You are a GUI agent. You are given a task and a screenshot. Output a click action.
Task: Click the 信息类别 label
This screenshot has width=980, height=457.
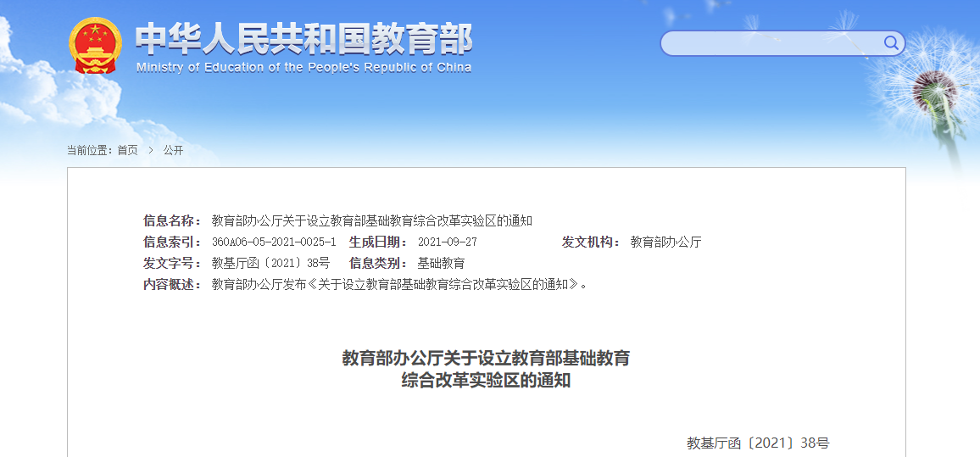(x=378, y=263)
